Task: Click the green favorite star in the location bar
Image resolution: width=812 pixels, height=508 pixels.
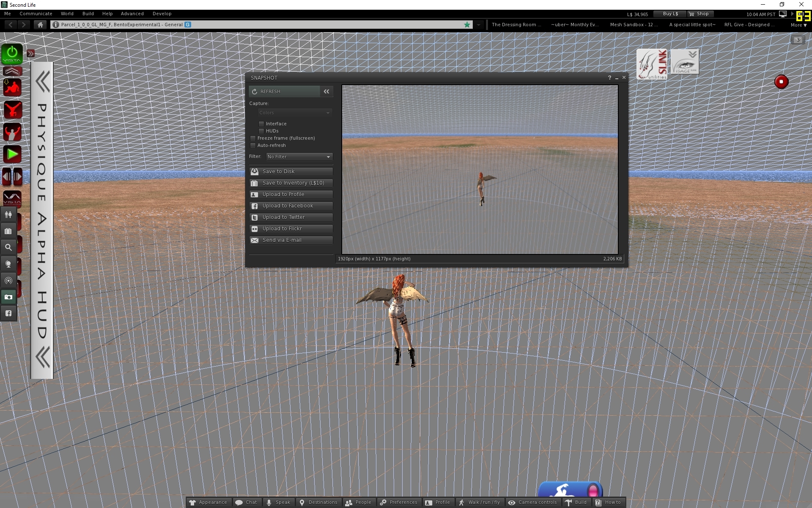Action: 467,25
